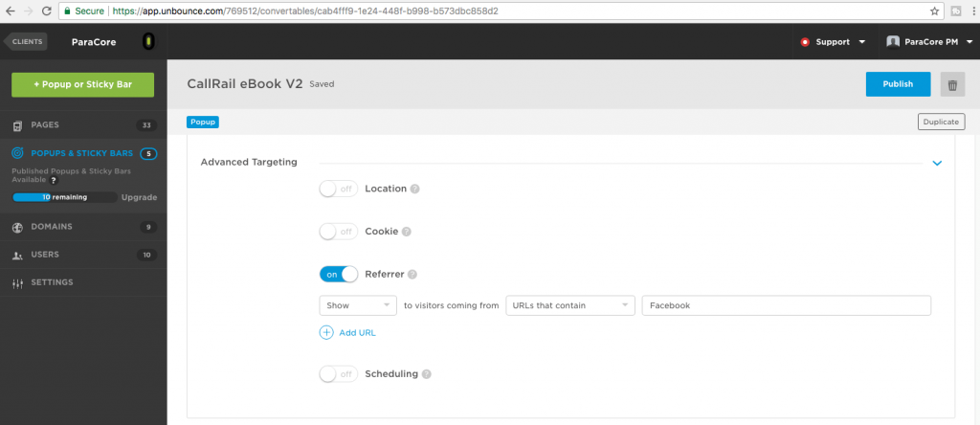
Task: Collapse the Advanced Targeting section chevron
Action: [x=937, y=163]
